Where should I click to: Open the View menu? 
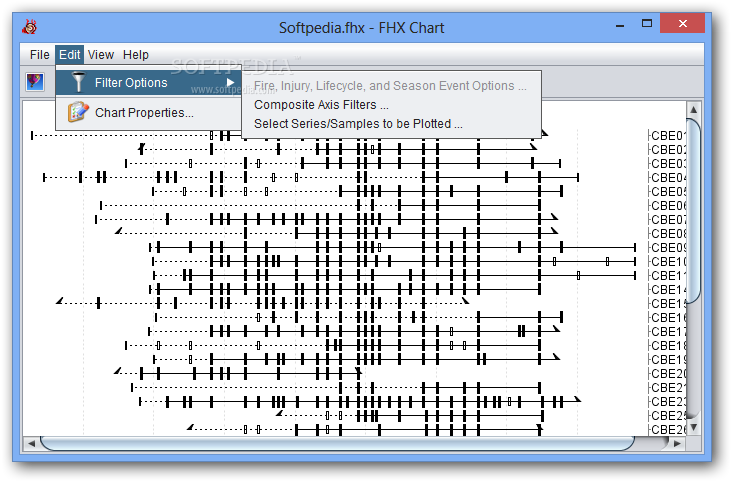click(101, 55)
